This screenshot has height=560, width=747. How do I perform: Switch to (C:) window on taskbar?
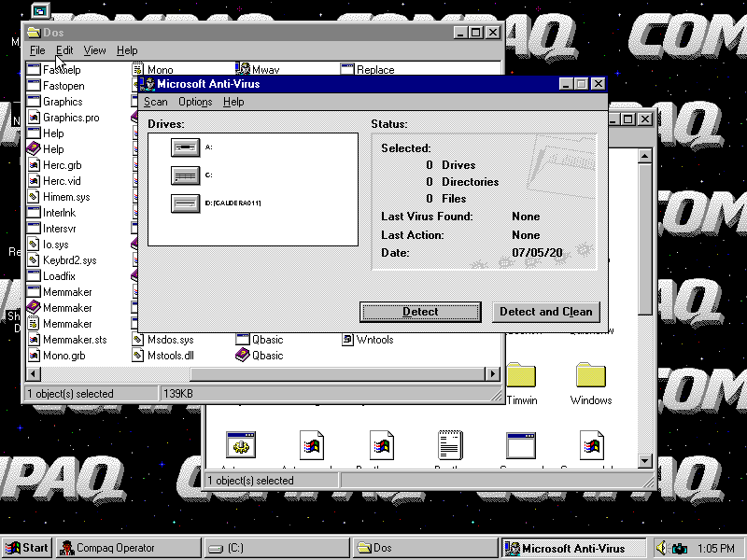[x=276, y=548]
